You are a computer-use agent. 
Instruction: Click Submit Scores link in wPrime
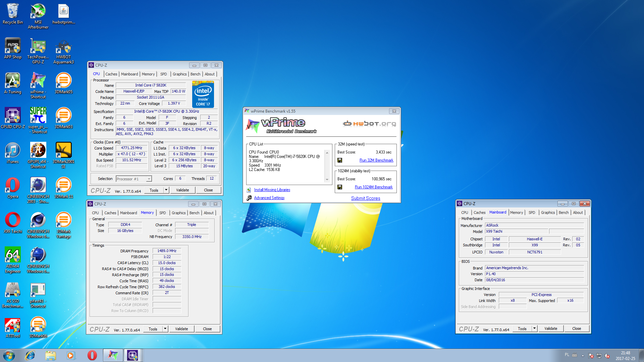point(366,198)
